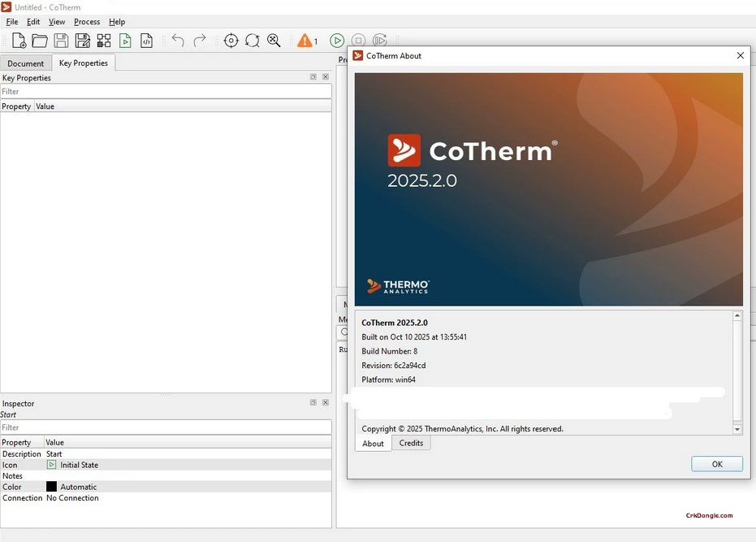Redo the last action

click(200, 41)
